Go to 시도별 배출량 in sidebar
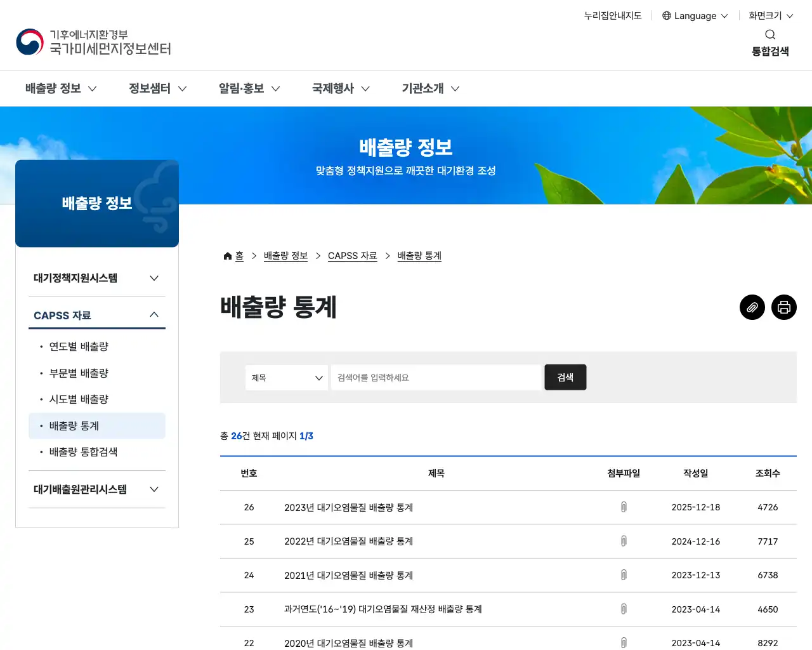812x650 pixels. [79, 399]
